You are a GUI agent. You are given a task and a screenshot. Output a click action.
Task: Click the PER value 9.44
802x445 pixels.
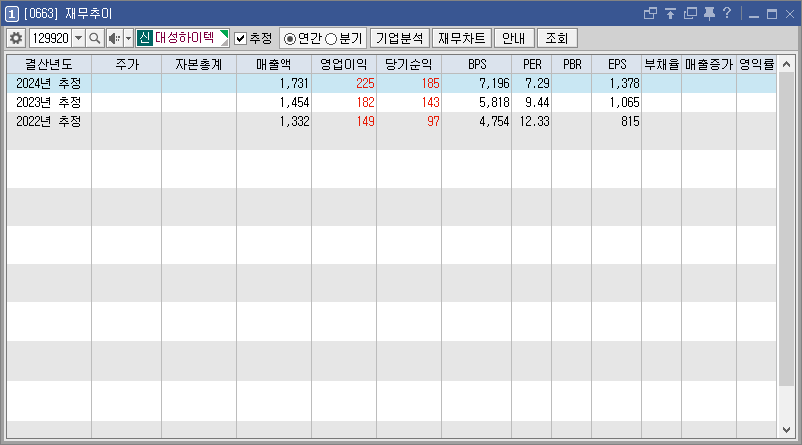pos(537,102)
